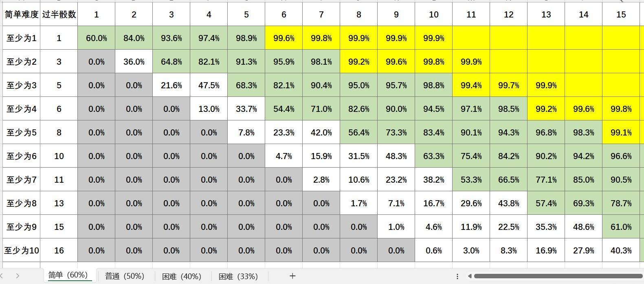Image resolution: width=644 pixels, height=284 pixels.
Task: Click the previous sheet navigation arrow
Action: (x=3, y=276)
